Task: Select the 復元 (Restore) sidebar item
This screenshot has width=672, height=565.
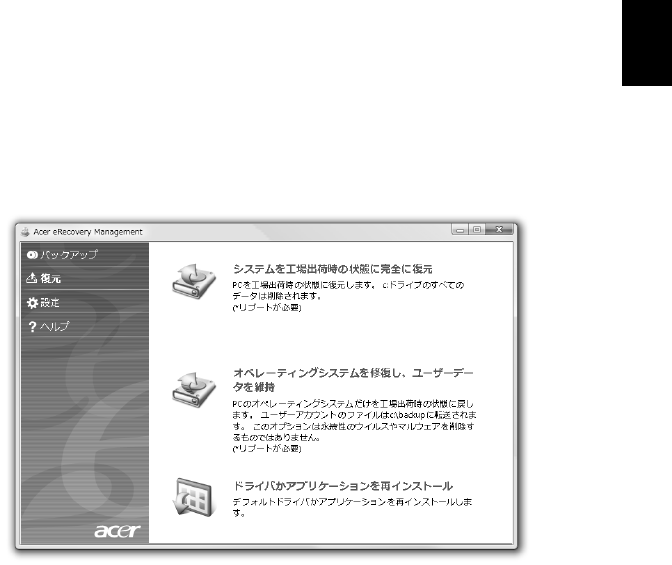Action: click(x=85, y=278)
